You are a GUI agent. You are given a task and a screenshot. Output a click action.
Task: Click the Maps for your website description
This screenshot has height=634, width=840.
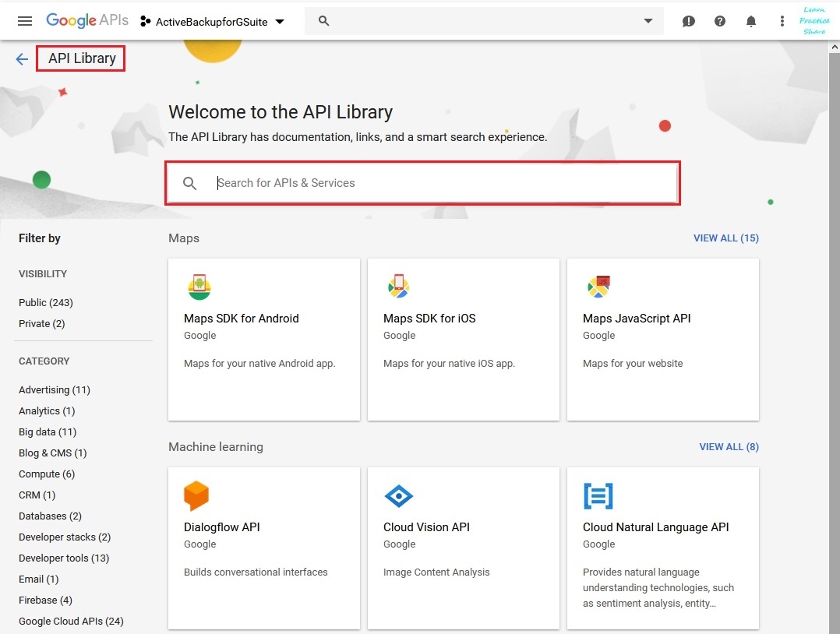pos(633,364)
